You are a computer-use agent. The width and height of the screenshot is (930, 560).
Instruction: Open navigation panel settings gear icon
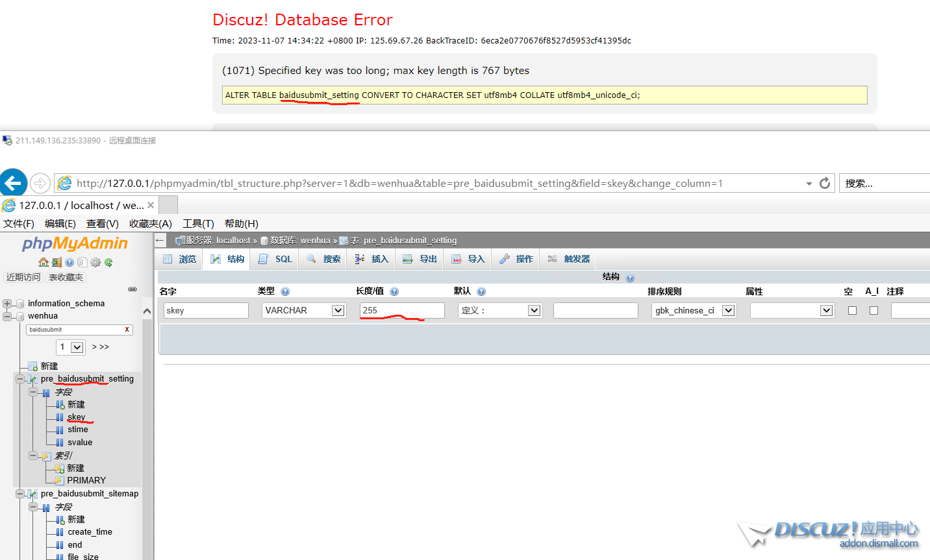(95, 262)
